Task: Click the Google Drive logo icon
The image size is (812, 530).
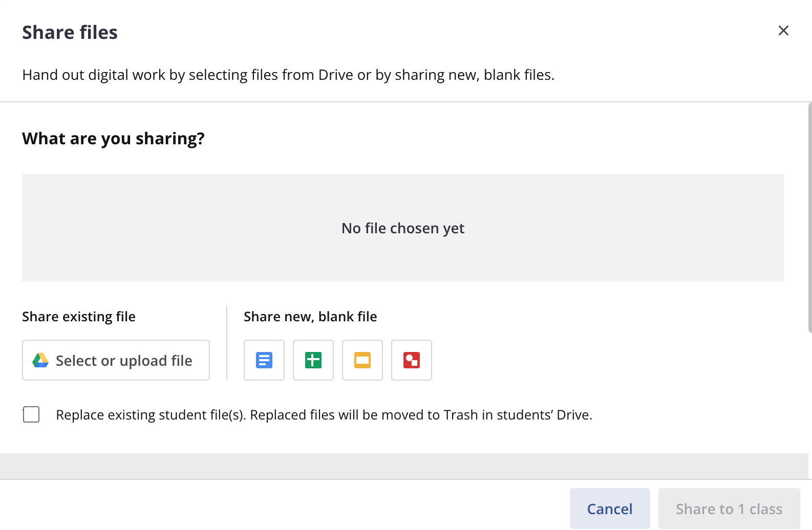Action: pyautogui.click(x=40, y=361)
